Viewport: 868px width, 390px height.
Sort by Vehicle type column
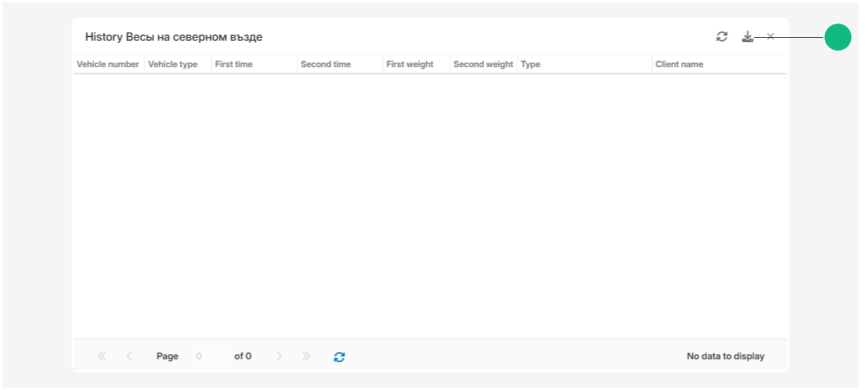point(173,64)
